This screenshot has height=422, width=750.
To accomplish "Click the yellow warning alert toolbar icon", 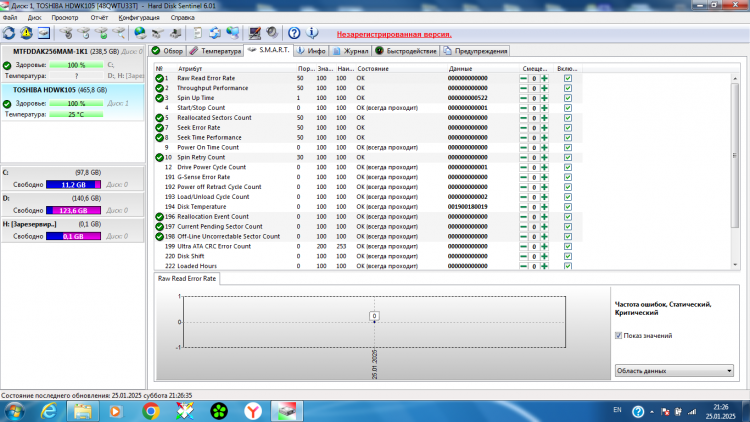I will [26, 33].
